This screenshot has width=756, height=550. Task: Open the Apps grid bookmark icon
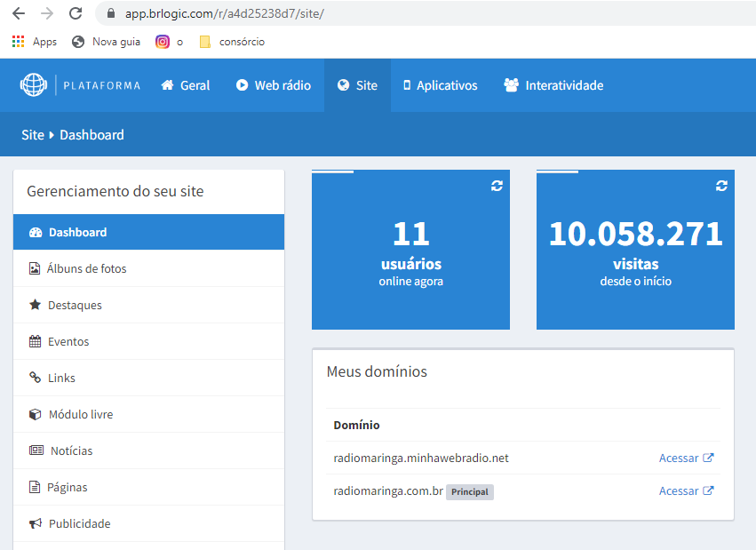[18, 42]
